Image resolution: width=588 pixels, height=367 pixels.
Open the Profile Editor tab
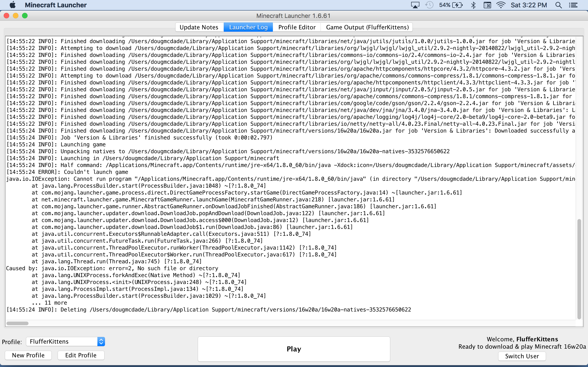(297, 27)
